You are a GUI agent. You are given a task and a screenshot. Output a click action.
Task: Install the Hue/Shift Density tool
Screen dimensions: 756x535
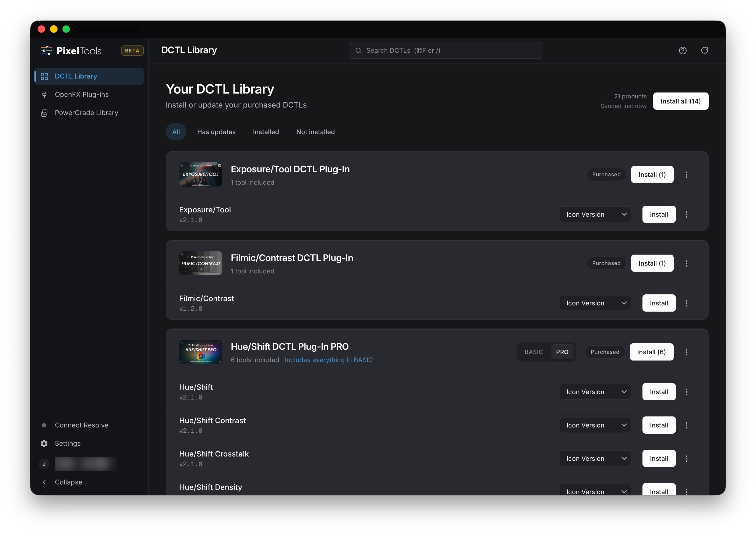coord(659,490)
